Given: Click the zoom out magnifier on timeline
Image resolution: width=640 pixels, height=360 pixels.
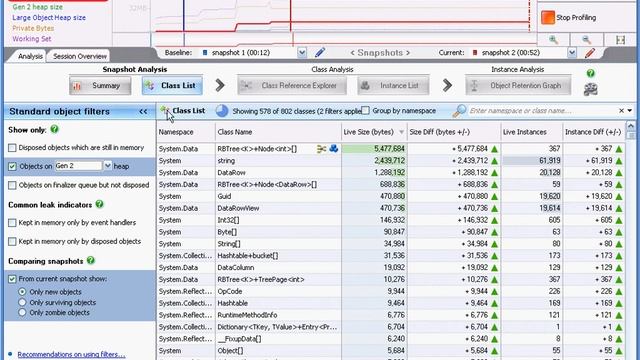Looking at the screenshot, I should pos(587,40).
